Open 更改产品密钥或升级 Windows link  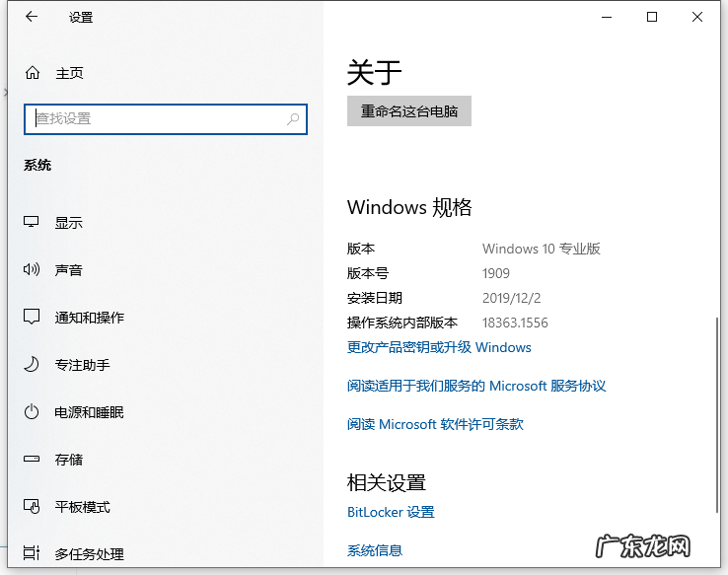point(439,347)
